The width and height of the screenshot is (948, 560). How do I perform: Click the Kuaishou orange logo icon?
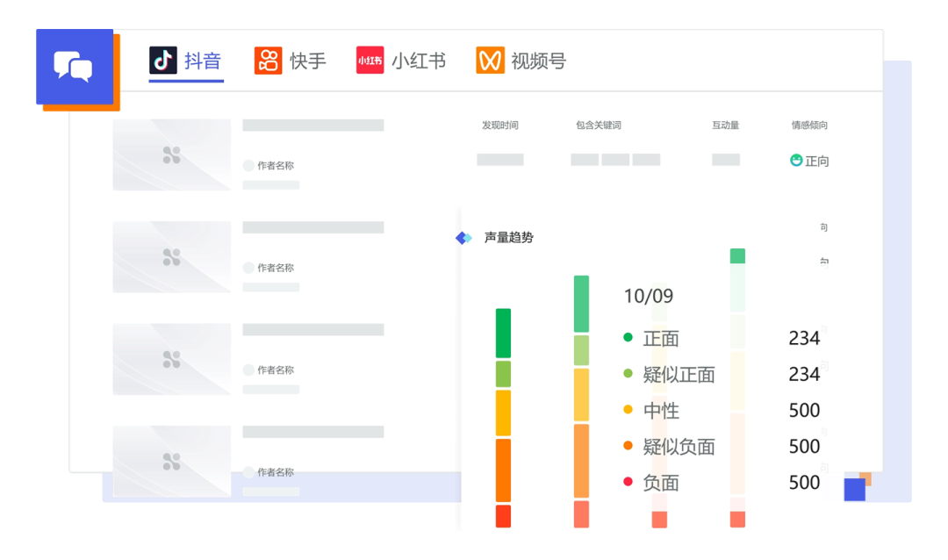point(269,61)
